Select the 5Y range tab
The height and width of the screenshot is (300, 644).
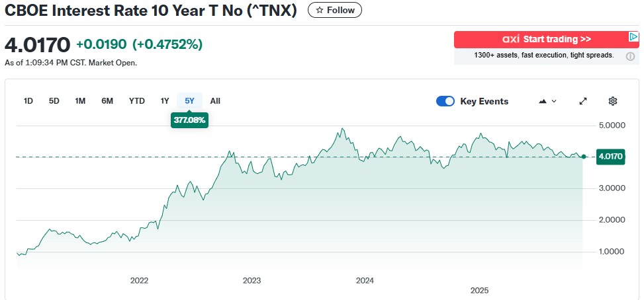coord(190,101)
